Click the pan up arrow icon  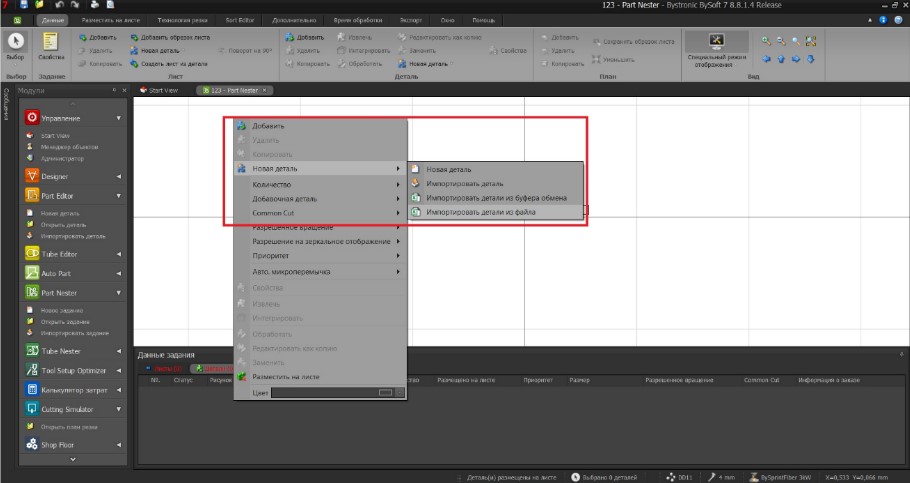point(781,59)
